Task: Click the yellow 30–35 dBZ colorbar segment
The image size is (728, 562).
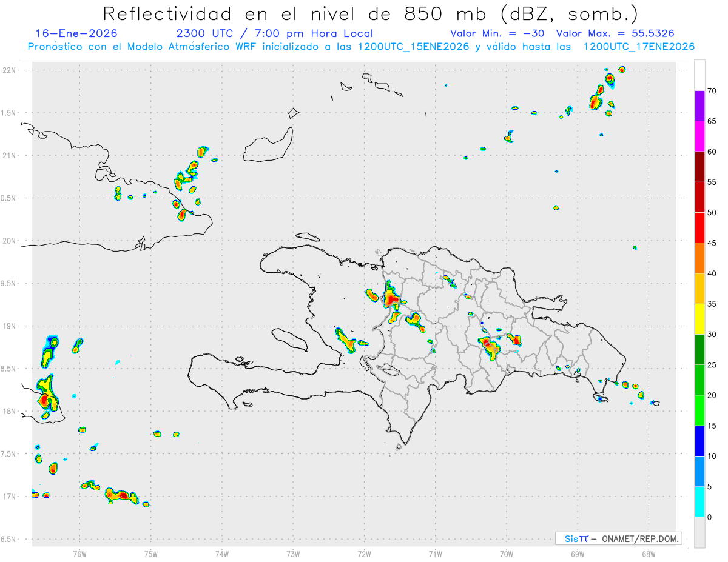Action: coord(699,319)
